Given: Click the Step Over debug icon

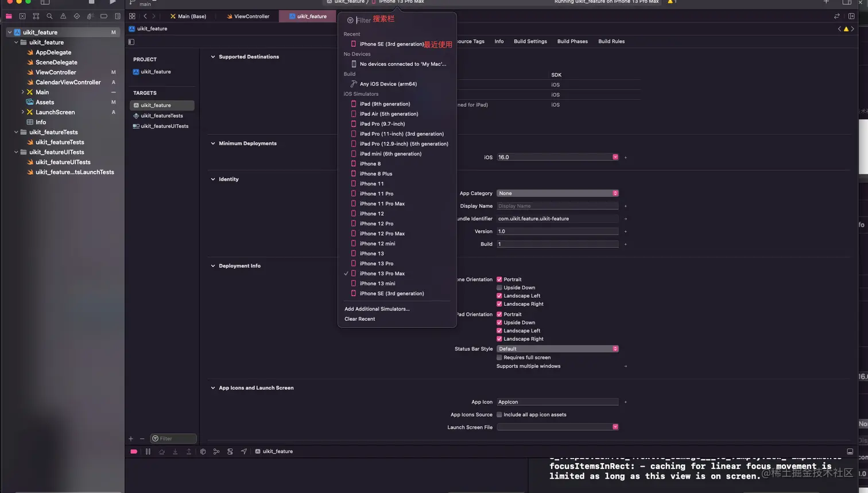Looking at the screenshot, I should coord(162,452).
